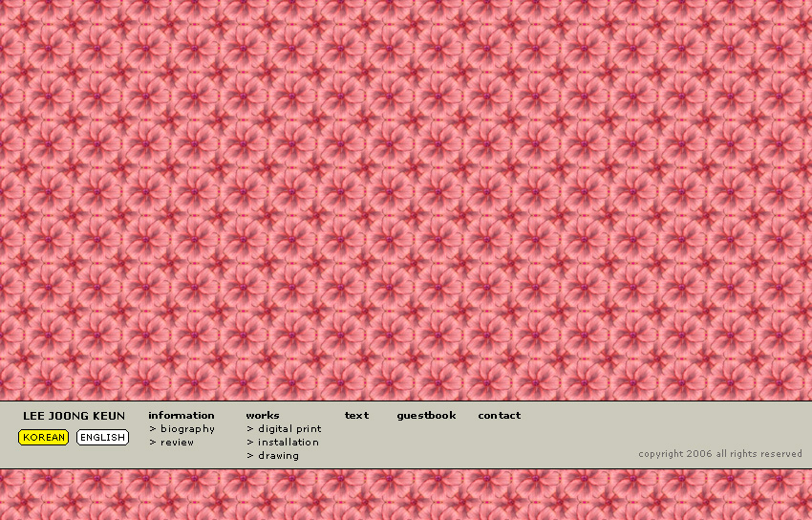Open the text section

click(357, 416)
